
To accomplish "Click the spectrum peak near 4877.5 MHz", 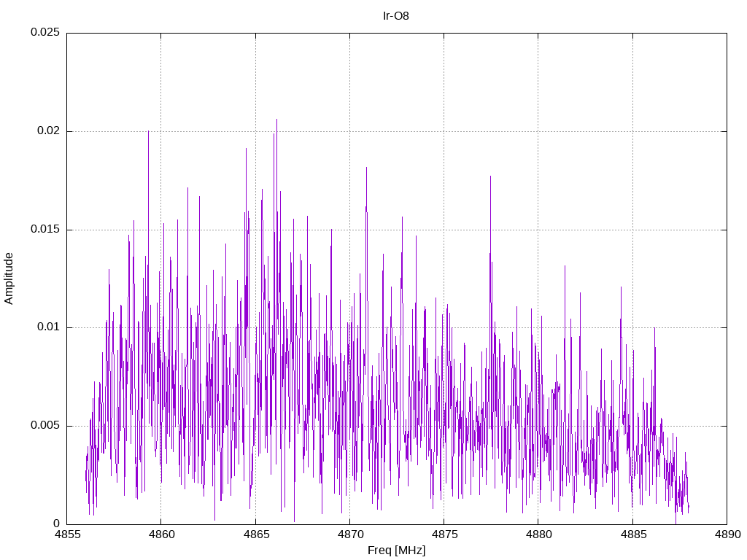I will (x=490, y=177).
